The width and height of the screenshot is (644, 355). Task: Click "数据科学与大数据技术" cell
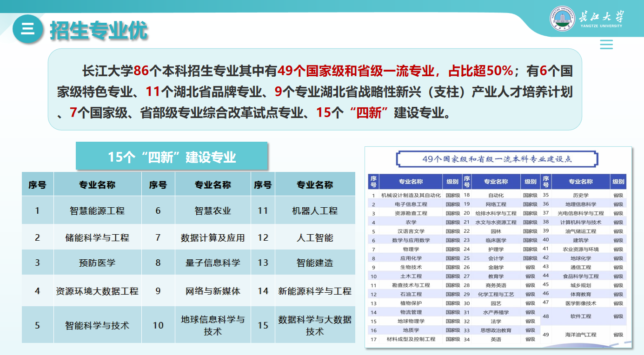(315, 325)
